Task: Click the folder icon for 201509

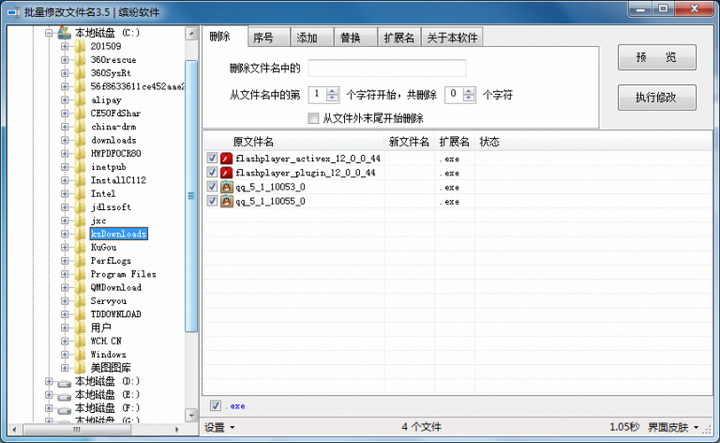Action: click(80, 46)
